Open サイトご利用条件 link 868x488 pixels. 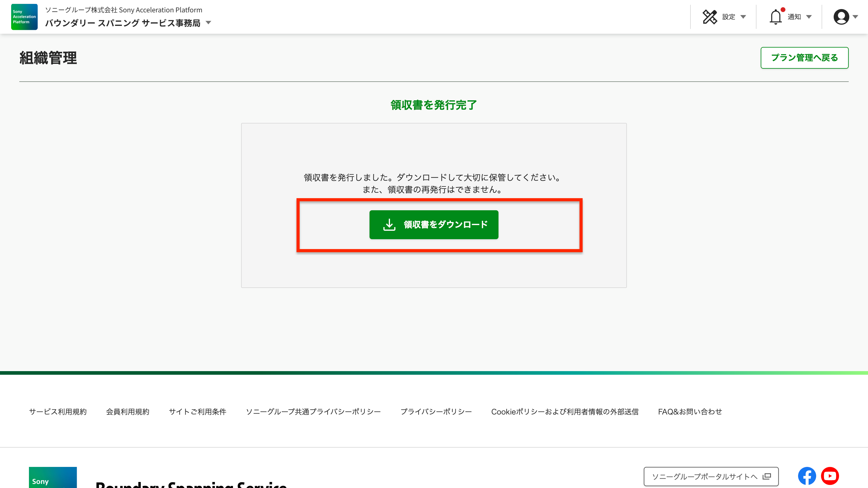[197, 411]
